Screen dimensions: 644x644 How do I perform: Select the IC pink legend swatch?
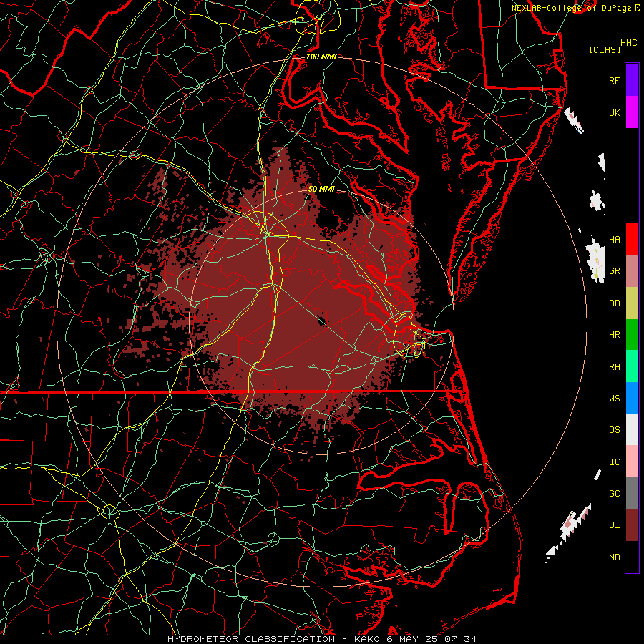632,462
